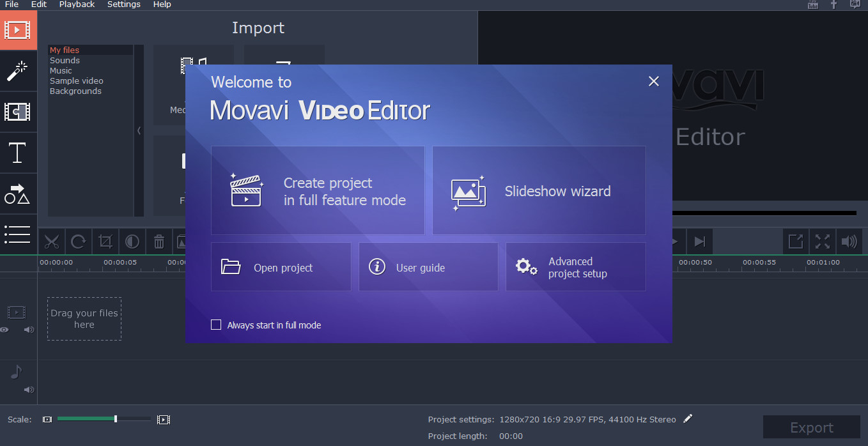868x446 pixels.
Task: Click the Open project button
Action: click(281, 266)
